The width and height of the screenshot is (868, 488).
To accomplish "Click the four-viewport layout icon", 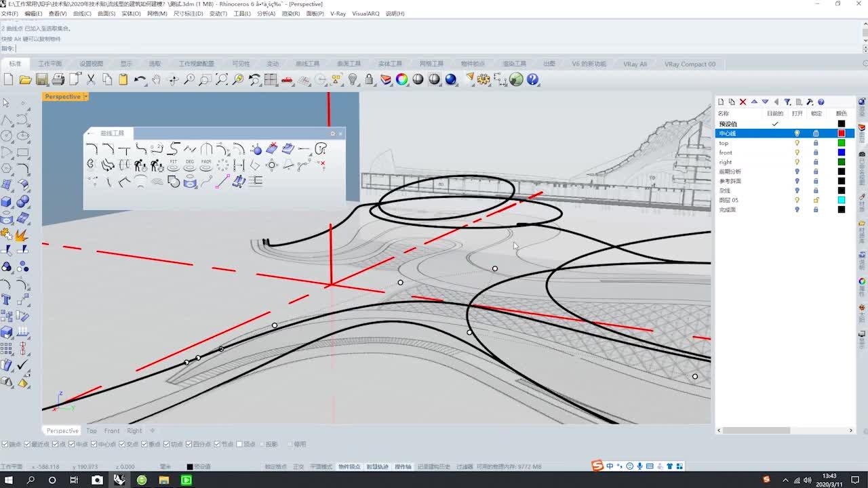I will (271, 79).
